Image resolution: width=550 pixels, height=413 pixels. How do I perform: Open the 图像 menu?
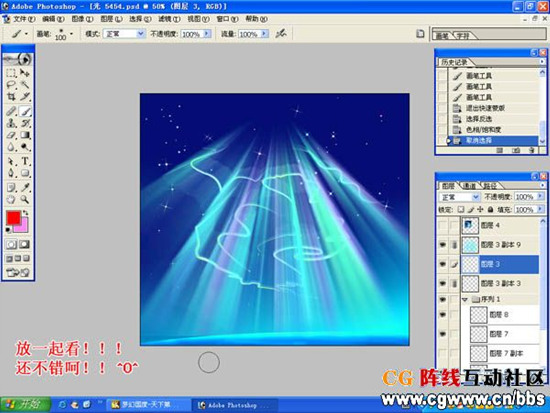(82, 19)
